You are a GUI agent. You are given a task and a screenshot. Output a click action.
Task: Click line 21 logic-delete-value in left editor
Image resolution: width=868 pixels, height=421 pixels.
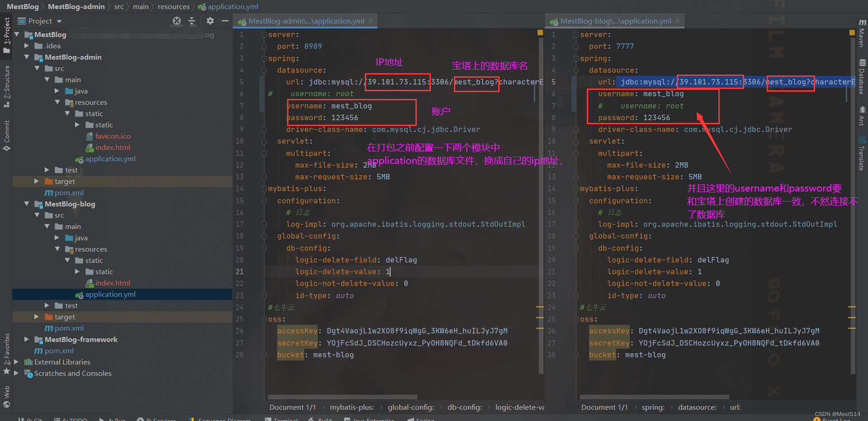click(343, 271)
